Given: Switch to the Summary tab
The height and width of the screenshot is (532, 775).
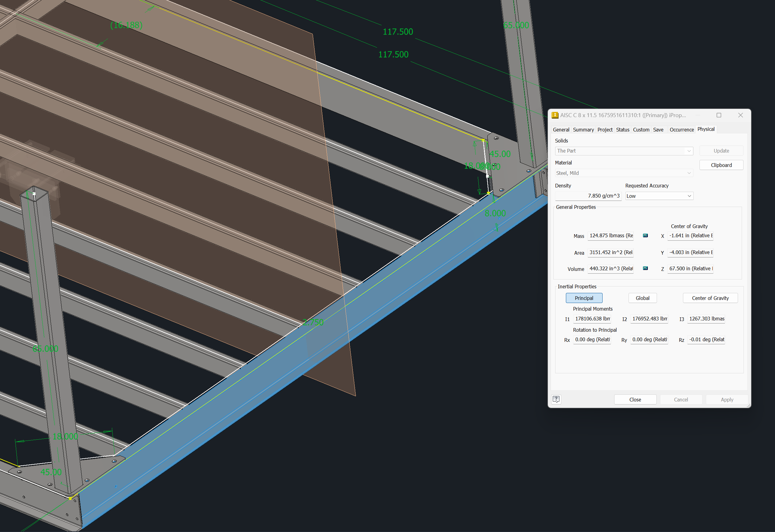Looking at the screenshot, I should coord(583,129).
